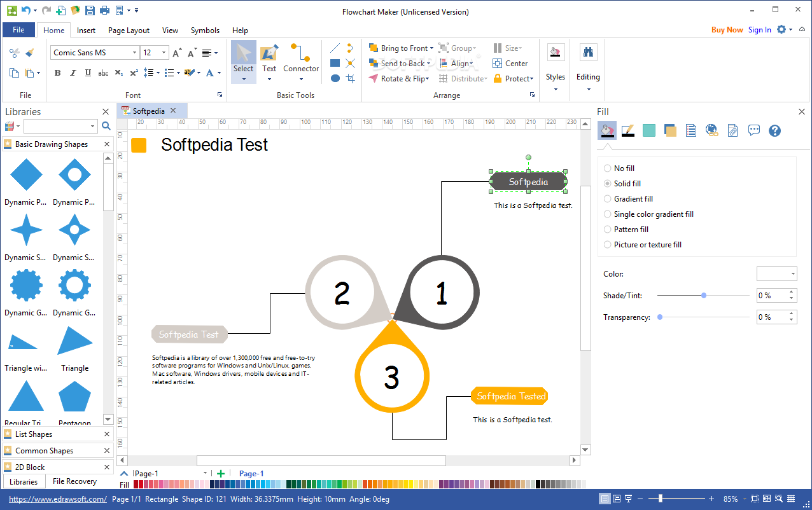Select the Line drawing tool
The height and width of the screenshot is (510, 812).
[x=335, y=48]
